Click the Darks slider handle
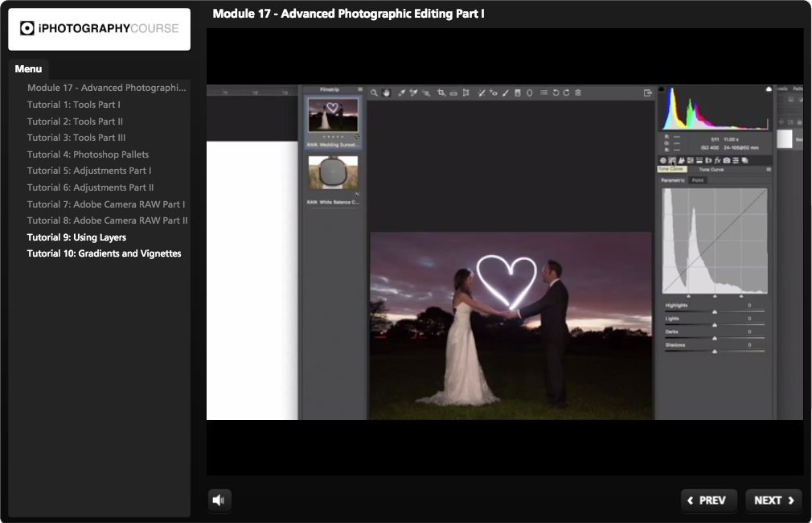This screenshot has height=523, width=812. (715, 338)
